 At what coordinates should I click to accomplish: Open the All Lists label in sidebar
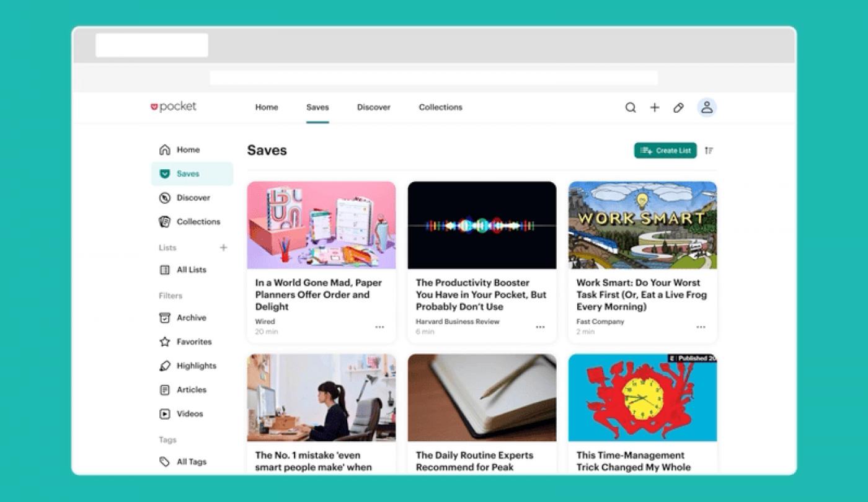(192, 270)
